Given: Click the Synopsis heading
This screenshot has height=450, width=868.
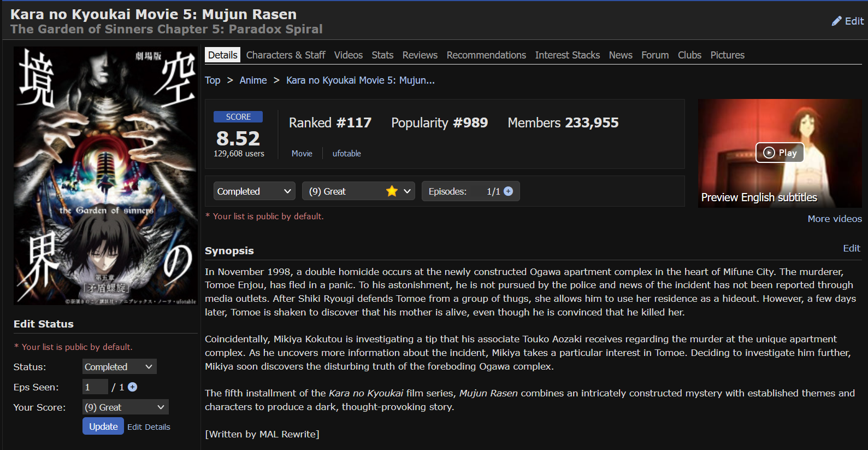Looking at the screenshot, I should coord(229,250).
